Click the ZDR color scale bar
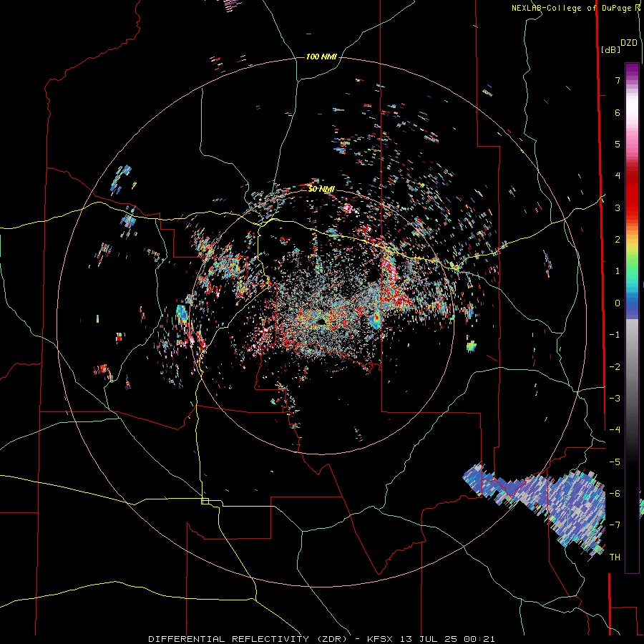Viewport: 644px width, 644px height. pos(632,318)
